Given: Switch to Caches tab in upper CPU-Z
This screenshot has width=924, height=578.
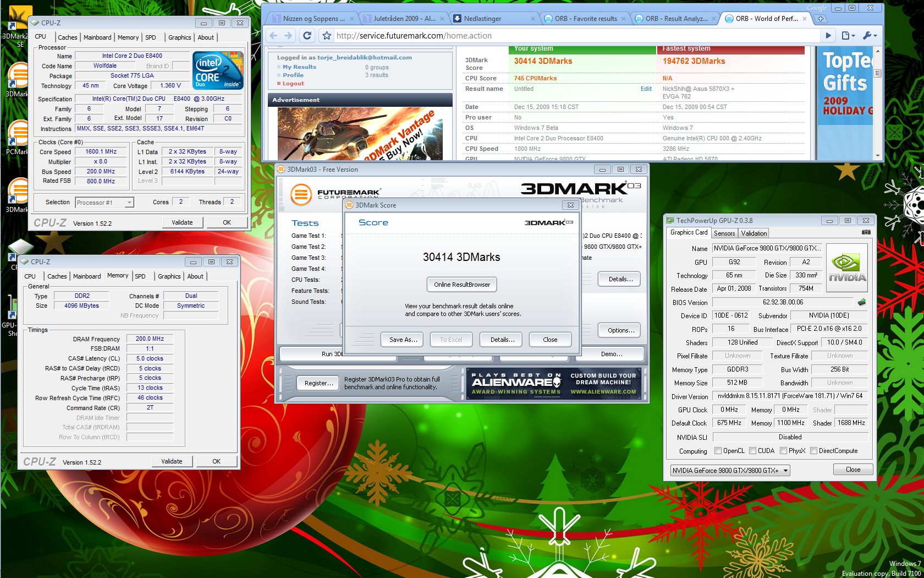Looking at the screenshot, I should click(68, 37).
